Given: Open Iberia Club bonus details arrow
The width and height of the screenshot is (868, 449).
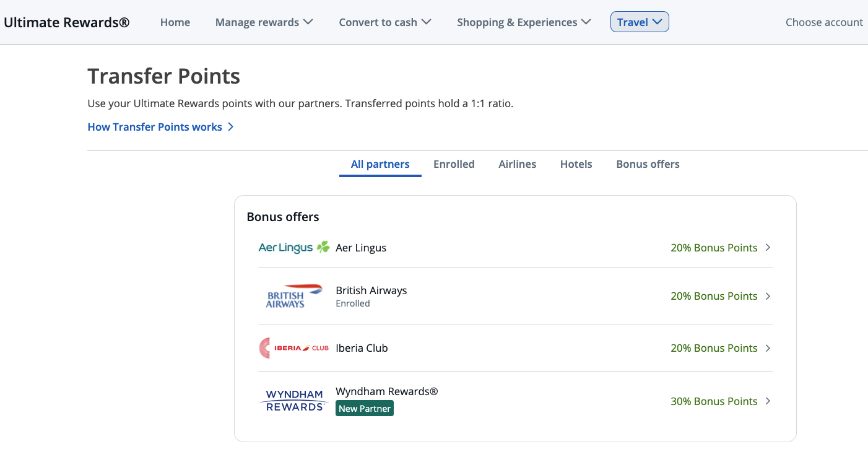Looking at the screenshot, I should coord(768,347).
